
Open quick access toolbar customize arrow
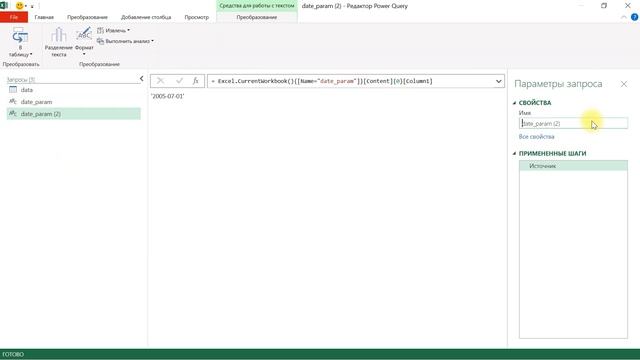point(32,6)
